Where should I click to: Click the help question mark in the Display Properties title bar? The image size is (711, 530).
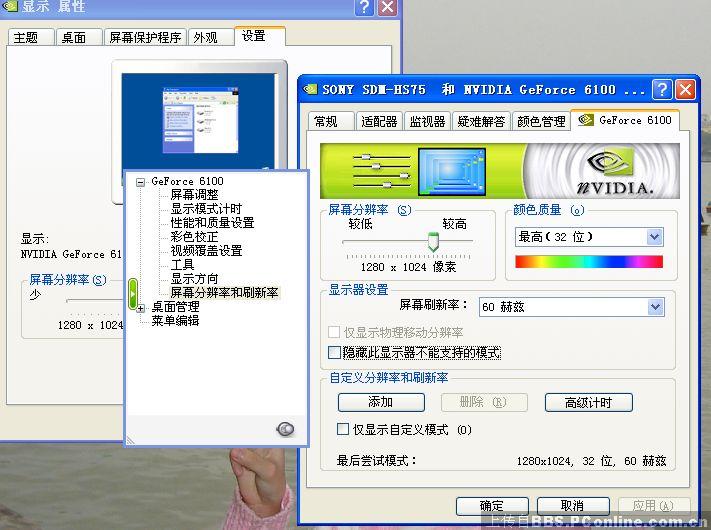pyautogui.click(x=364, y=7)
